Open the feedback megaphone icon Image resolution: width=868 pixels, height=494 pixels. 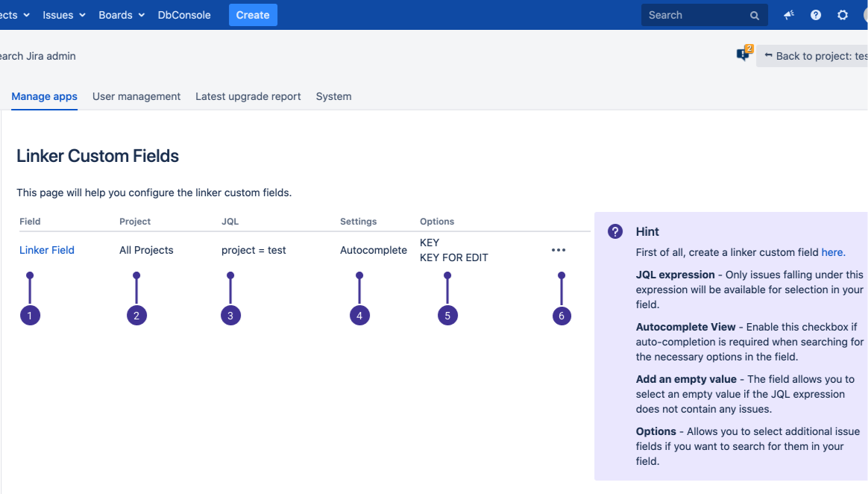789,15
